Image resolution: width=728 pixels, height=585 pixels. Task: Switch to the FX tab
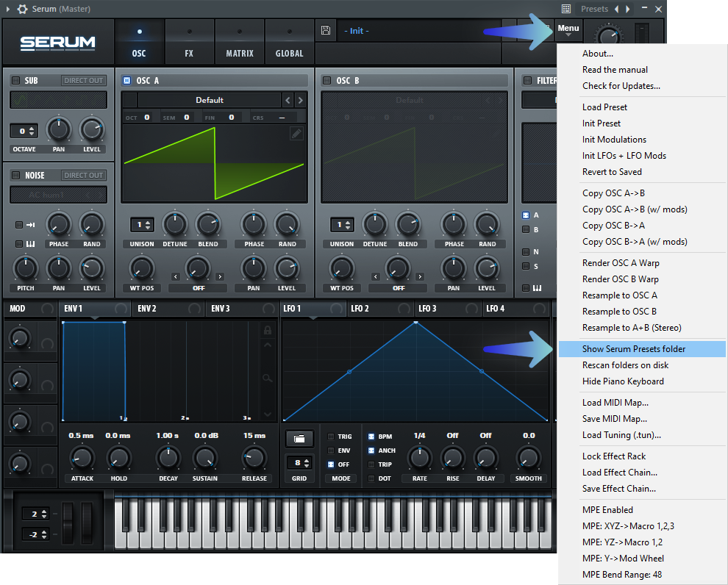click(189, 42)
